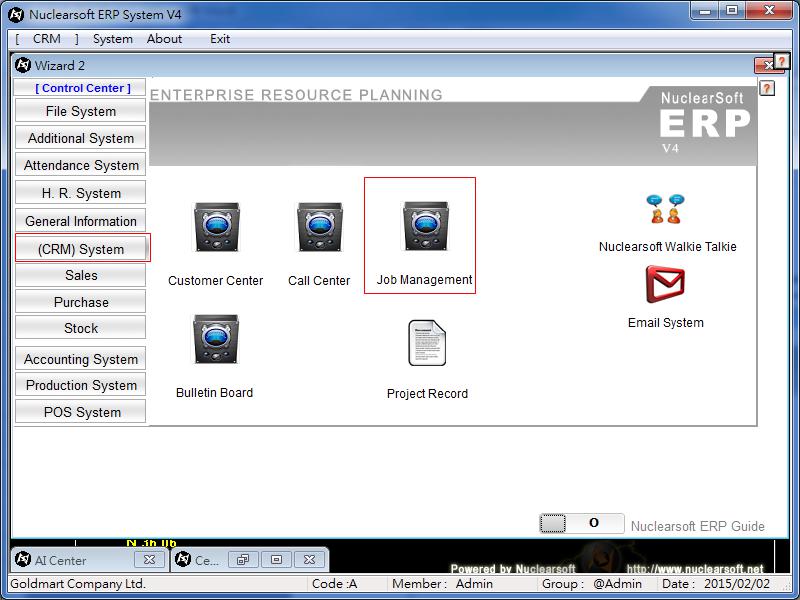Open the Sales module button
The image size is (800, 600).
[x=81, y=275]
